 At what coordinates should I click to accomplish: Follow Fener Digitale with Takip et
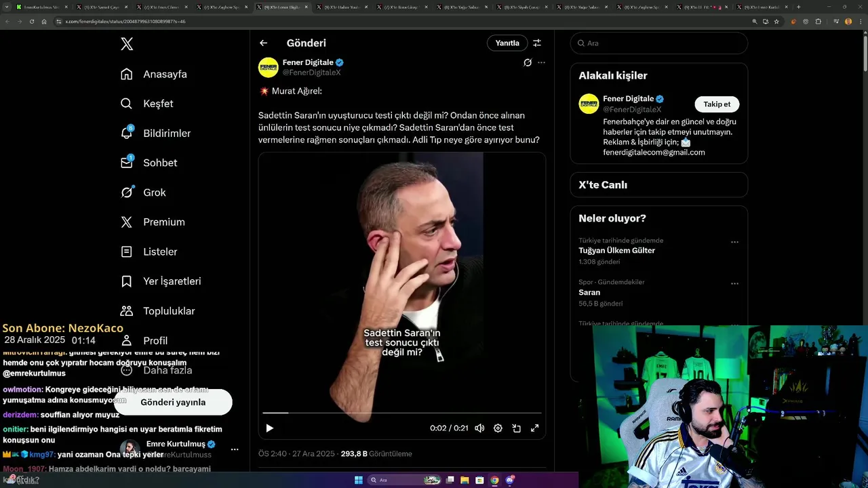717,104
